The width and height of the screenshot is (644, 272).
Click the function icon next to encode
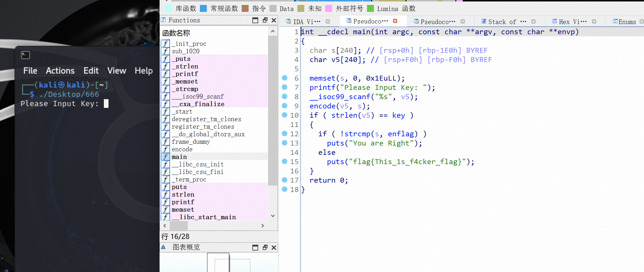click(165, 149)
